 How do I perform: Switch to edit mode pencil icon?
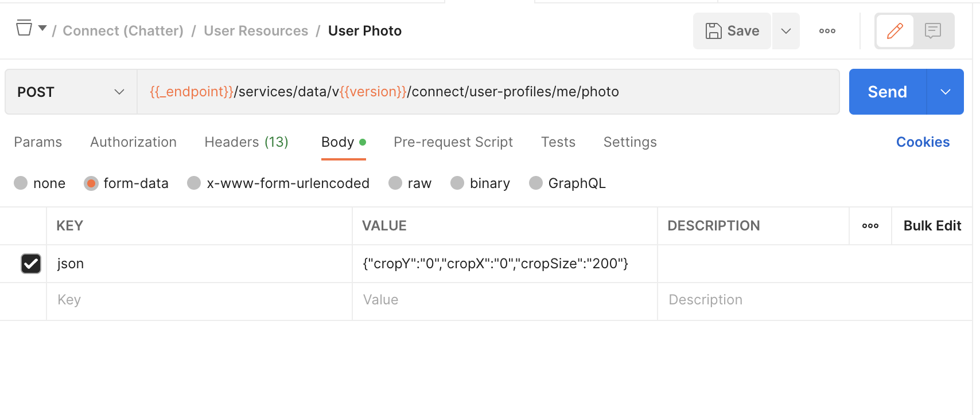click(x=895, y=31)
